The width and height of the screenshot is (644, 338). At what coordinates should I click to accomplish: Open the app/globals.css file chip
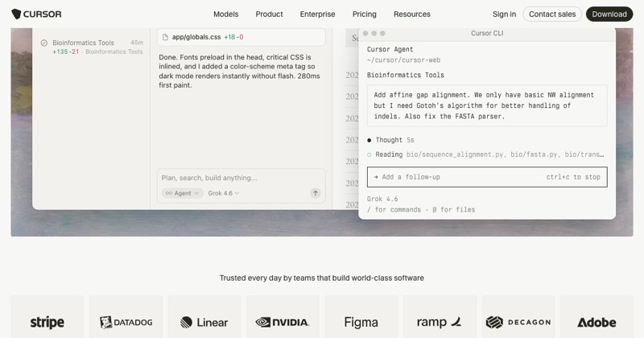pyautogui.click(x=241, y=37)
